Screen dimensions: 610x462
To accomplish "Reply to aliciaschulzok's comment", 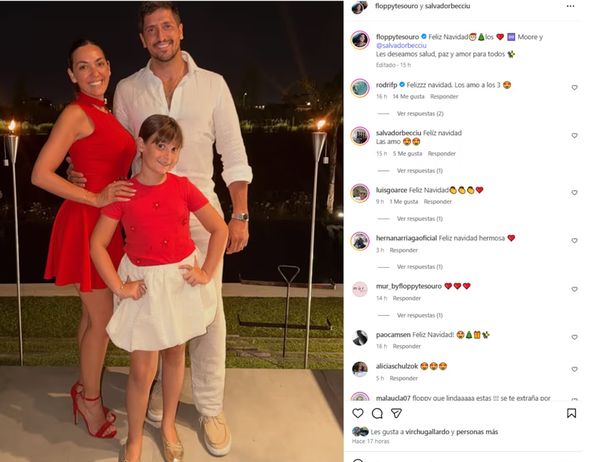I will point(403,378).
